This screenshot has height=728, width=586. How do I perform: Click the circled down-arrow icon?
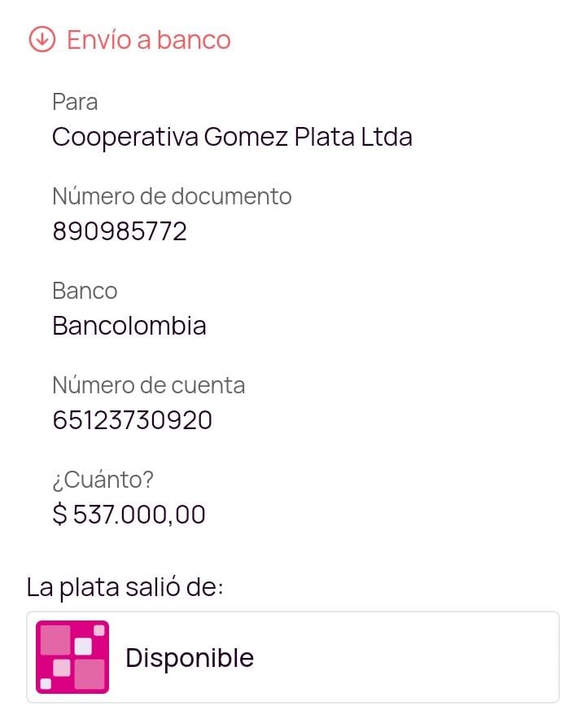point(42,39)
